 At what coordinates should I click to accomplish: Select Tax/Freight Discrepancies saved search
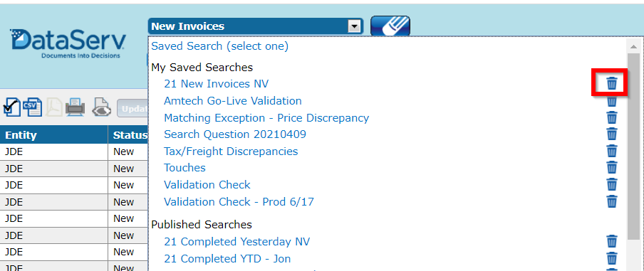point(231,152)
